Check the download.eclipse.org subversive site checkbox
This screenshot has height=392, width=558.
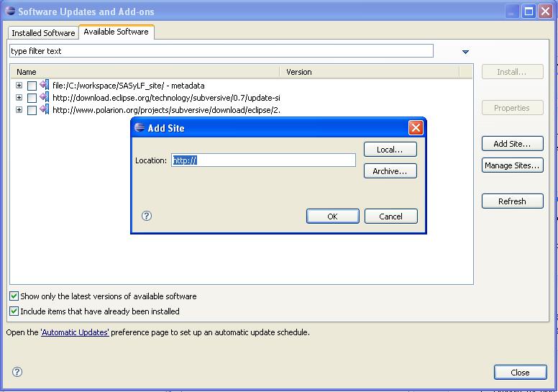32,98
